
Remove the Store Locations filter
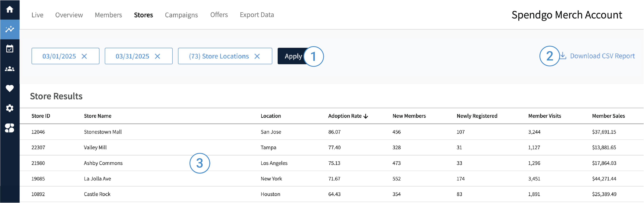(257, 56)
